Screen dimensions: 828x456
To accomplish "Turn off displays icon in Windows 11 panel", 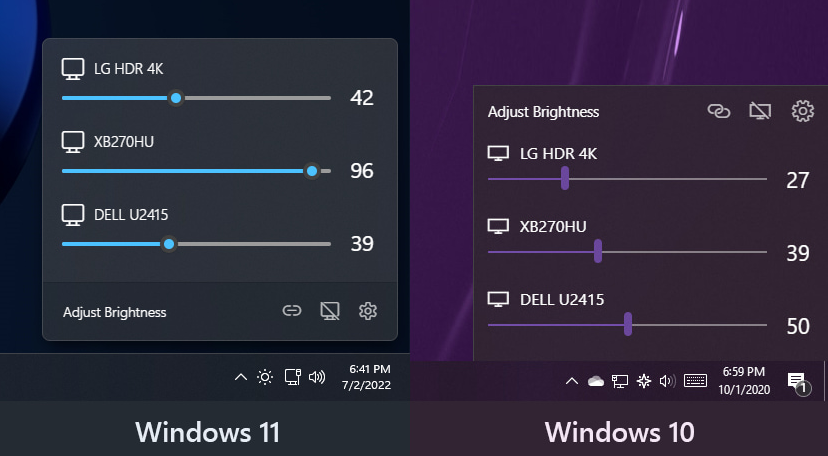I will tap(330, 311).
